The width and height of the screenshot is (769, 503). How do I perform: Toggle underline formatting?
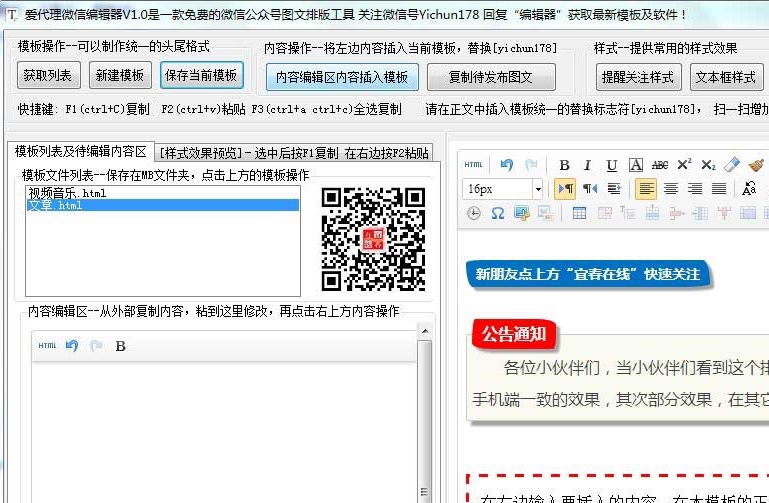(x=611, y=165)
